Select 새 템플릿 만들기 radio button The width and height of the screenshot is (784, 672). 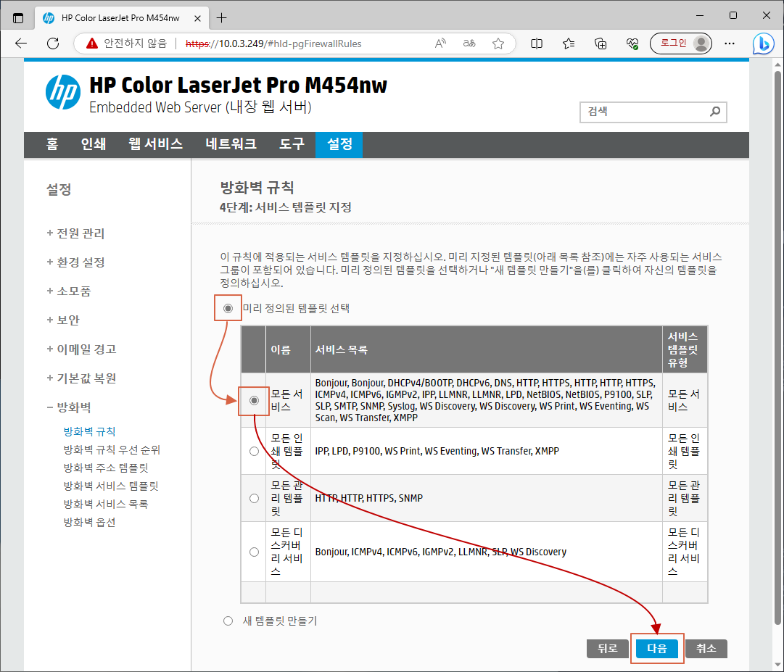click(228, 621)
